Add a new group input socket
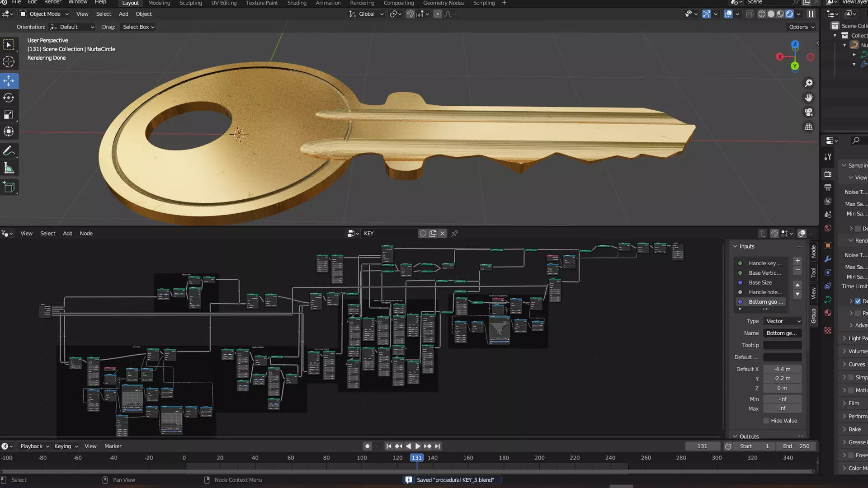Image resolution: width=868 pixels, height=488 pixels. [797, 261]
